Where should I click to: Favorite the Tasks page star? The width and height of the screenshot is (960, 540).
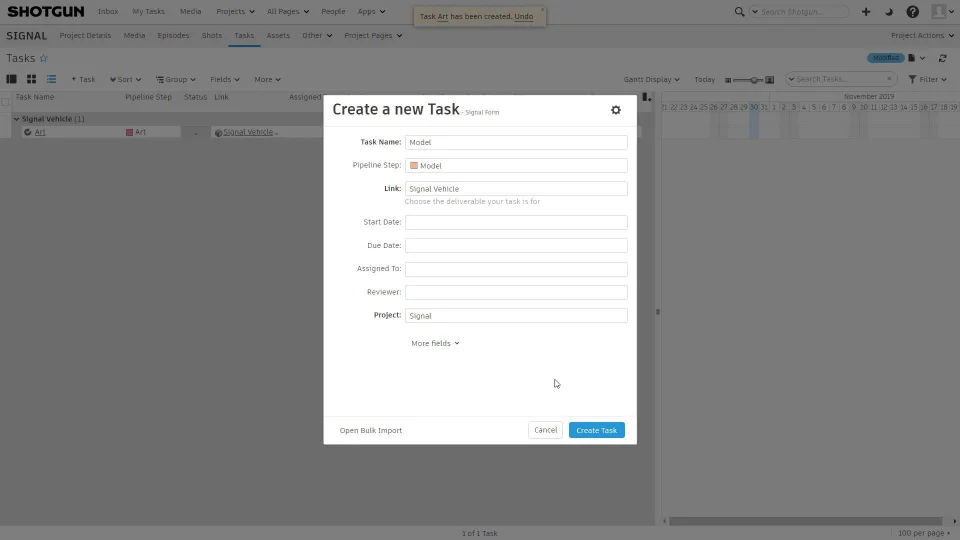point(43,58)
